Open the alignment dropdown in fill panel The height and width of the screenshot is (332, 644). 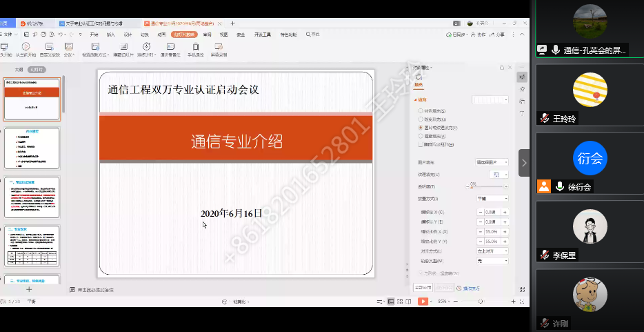coord(492,251)
